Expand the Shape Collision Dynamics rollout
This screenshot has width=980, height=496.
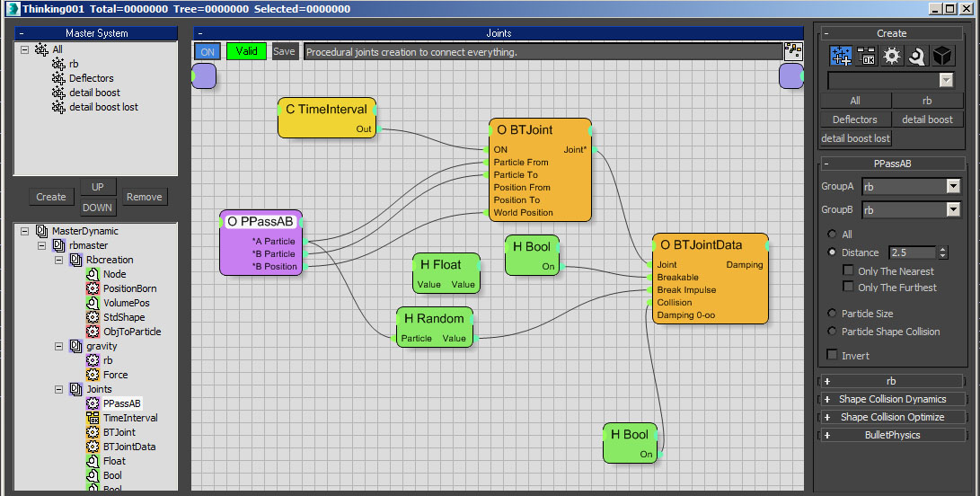[891, 399]
